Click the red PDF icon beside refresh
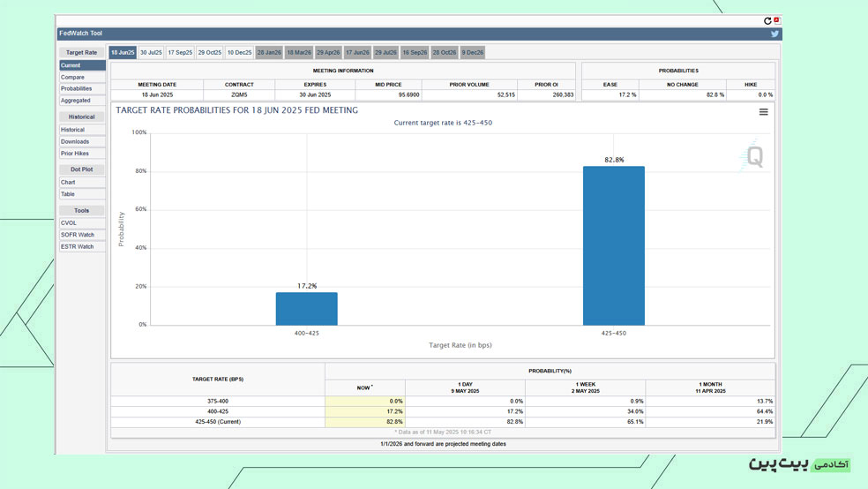Screen dimensions: 868x489 tap(776, 20)
